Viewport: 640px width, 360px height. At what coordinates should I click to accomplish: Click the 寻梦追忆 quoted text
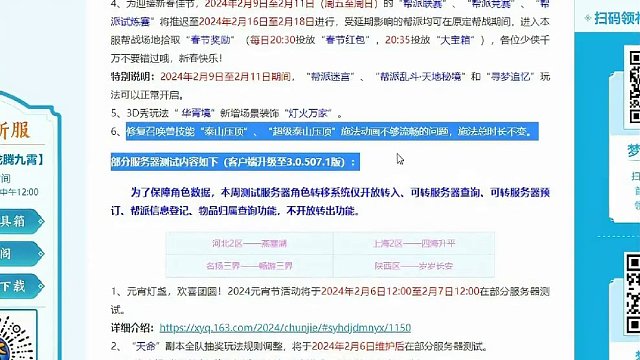coord(510,77)
